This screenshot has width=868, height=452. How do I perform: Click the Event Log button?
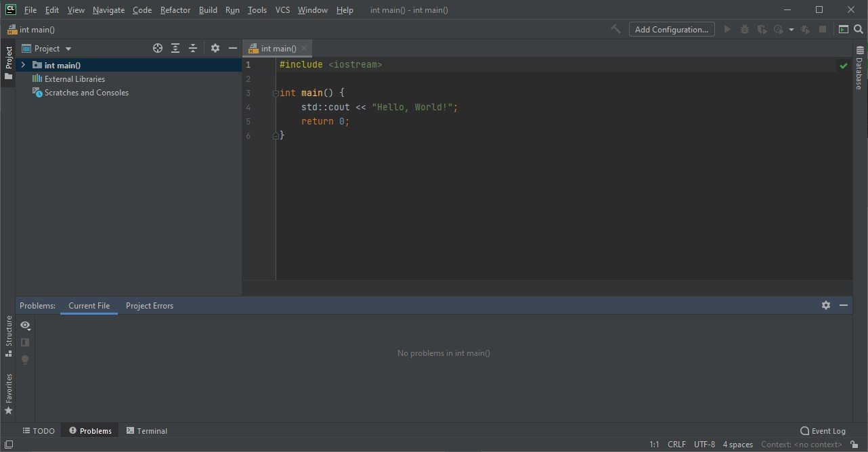823,431
